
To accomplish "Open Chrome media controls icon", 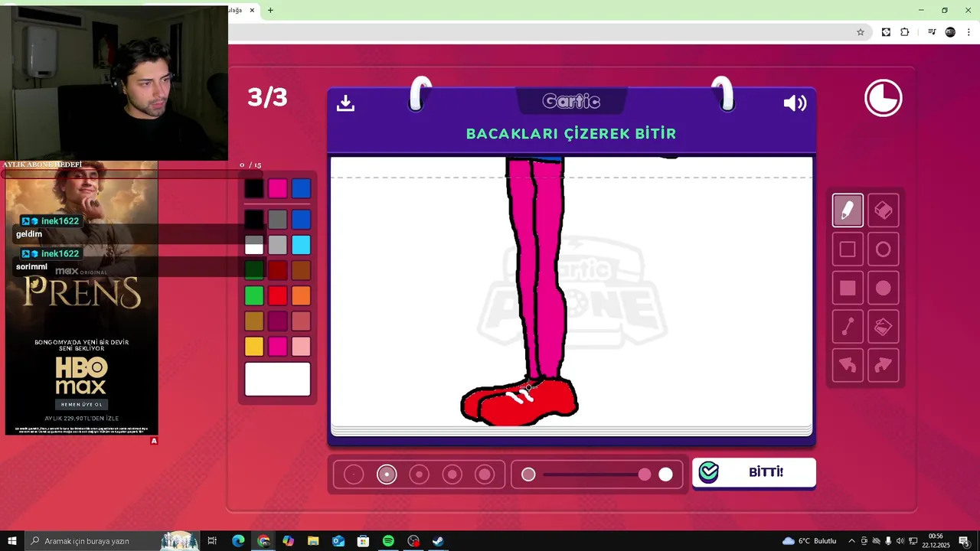I will (932, 32).
